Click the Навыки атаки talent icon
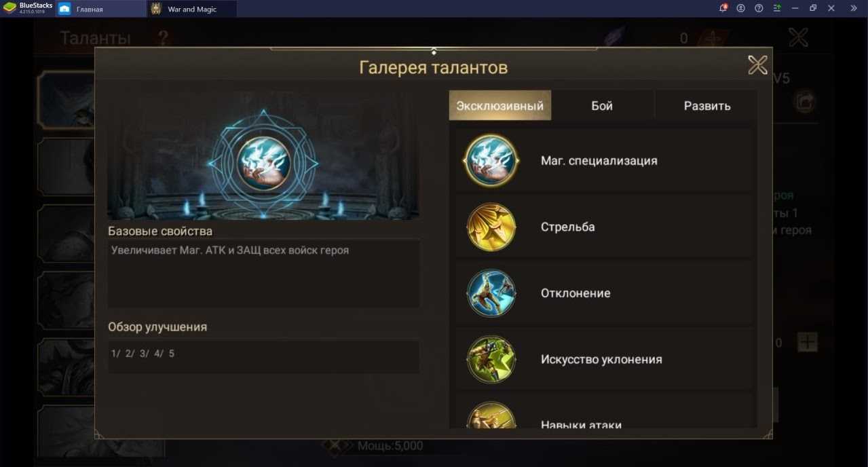 (x=491, y=415)
